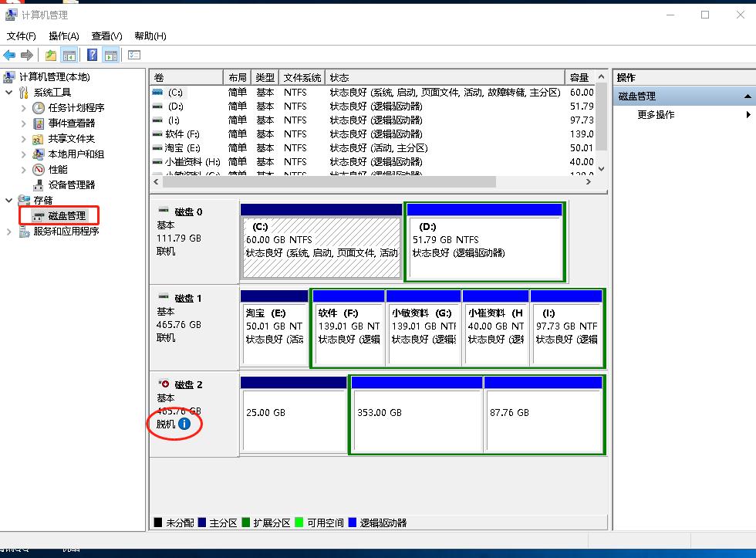Click the Back arrow toolbar icon
This screenshot has width=756, height=558.
(9, 55)
